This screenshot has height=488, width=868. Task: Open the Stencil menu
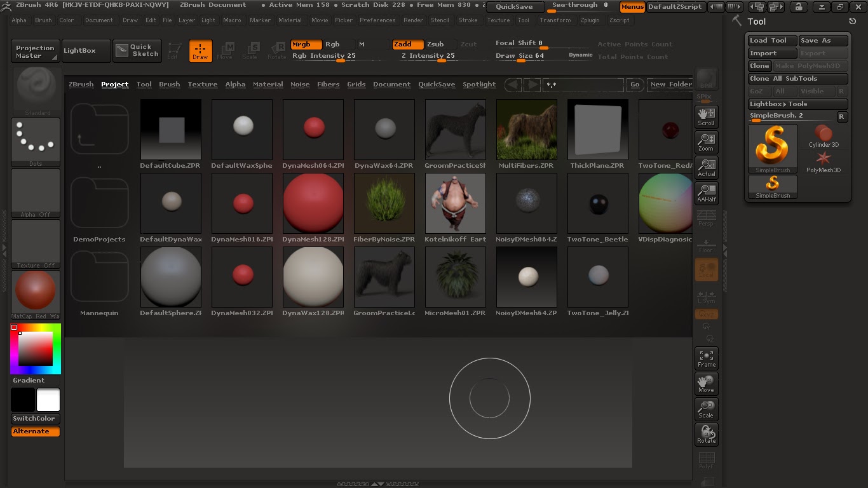click(440, 20)
